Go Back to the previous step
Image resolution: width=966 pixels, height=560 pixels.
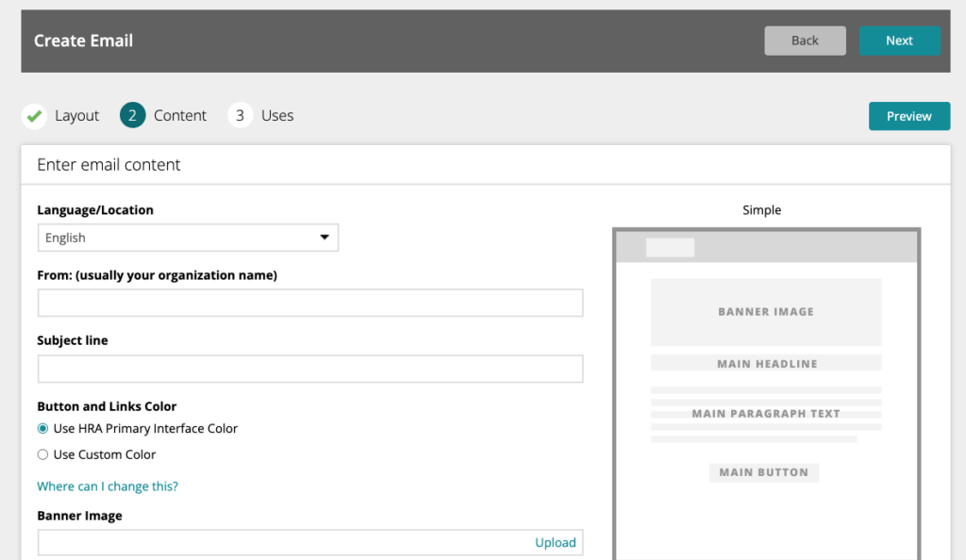805,41
